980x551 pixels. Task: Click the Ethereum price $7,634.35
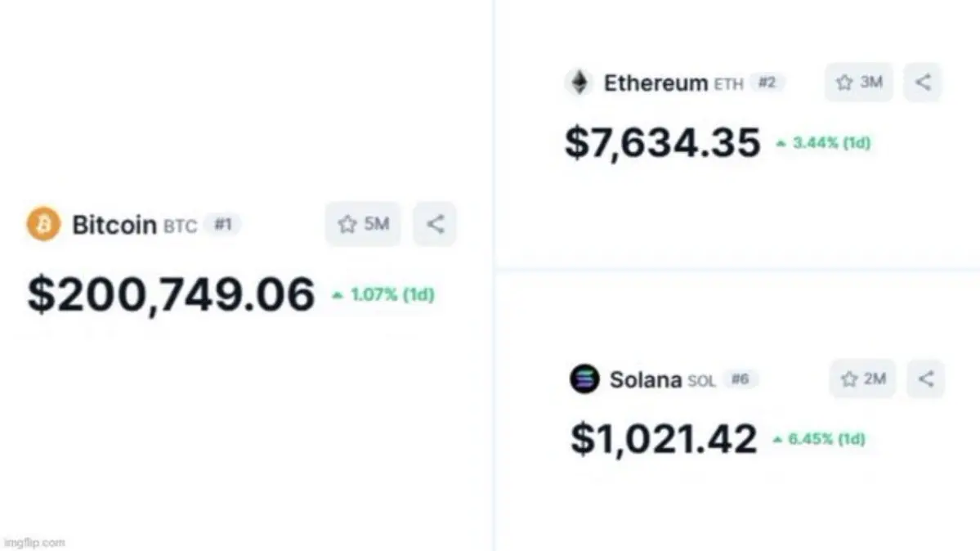coord(662,143)
